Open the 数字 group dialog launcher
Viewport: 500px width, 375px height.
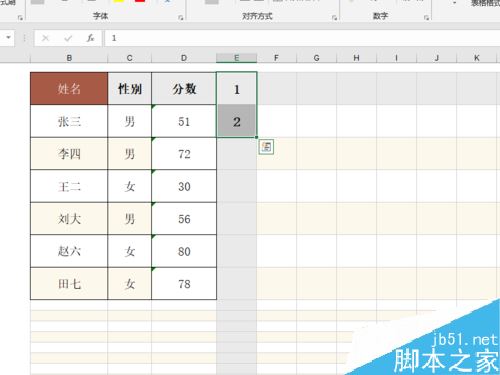(x=426, y=17)
